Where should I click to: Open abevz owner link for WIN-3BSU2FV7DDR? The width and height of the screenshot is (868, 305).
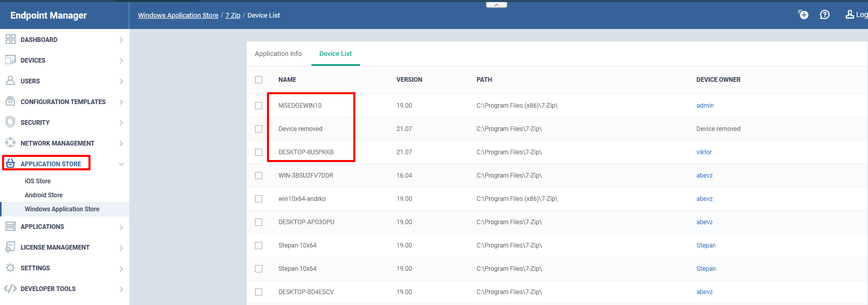pyautogui.click(x=705, y=176)
